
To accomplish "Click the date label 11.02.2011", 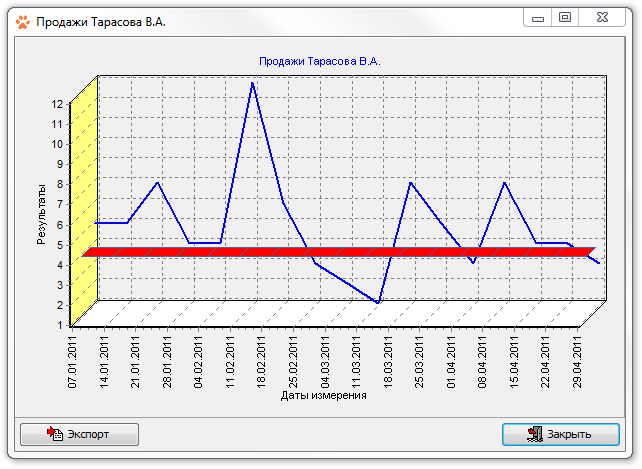I will (x=230, y=362).
